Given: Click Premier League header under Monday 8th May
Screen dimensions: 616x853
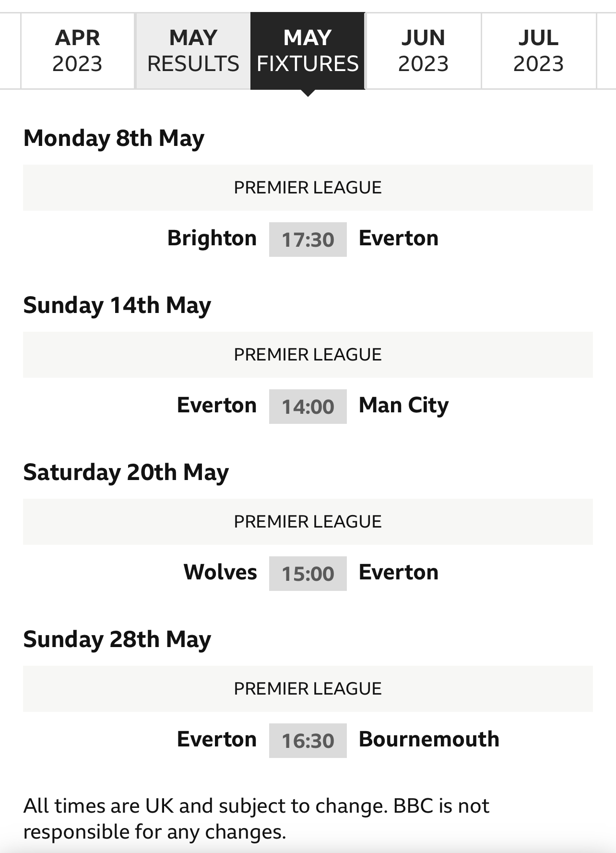Looking at the screenshot, I should coord(308,188).
